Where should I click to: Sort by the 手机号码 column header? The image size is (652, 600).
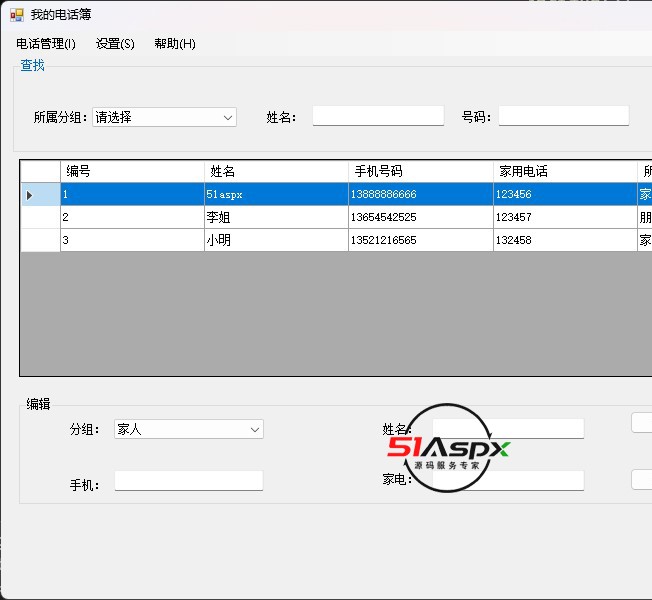point(420,171)
